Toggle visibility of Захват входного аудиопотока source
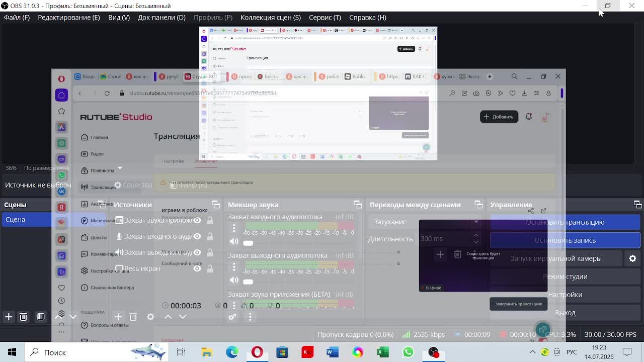The width and height of the screenshot is (644, 362). (x=197, y=236)
